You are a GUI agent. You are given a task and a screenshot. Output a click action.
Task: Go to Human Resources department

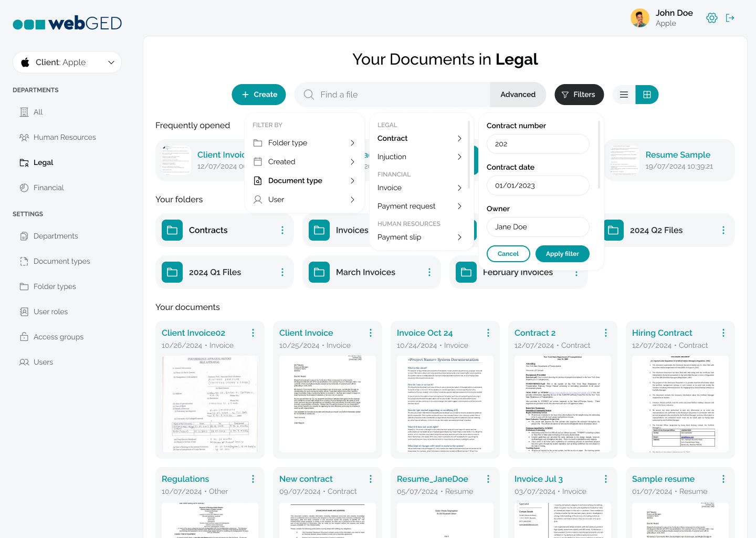(x=58, y=137)
